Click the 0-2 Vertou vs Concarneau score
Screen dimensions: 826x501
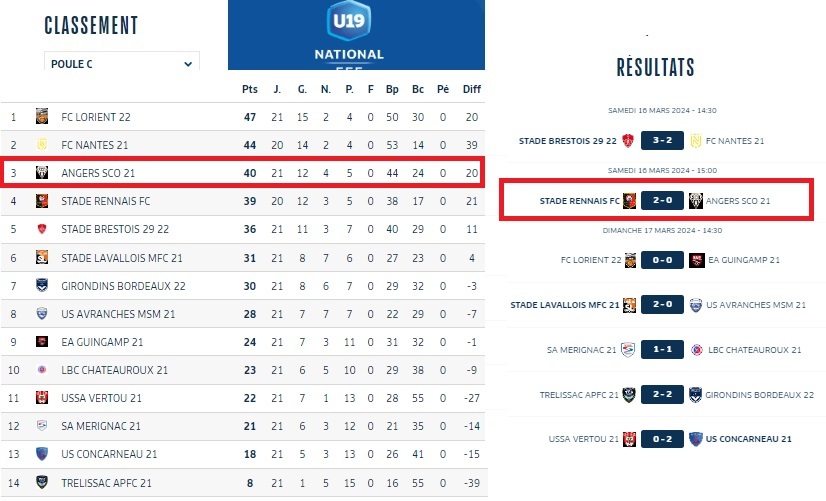tap(662, 439)
